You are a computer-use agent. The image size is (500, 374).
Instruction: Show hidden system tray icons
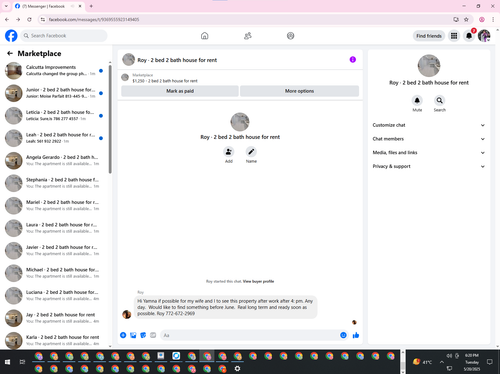click(442, 362)
